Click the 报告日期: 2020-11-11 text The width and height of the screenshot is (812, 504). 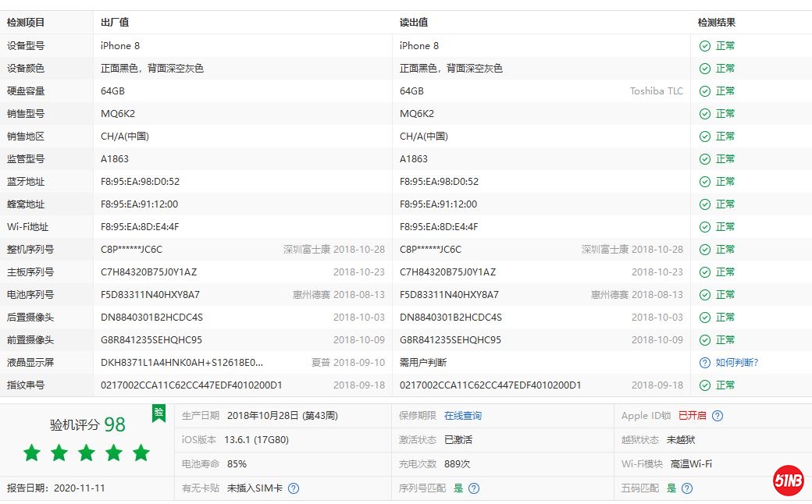coord(56,488)
